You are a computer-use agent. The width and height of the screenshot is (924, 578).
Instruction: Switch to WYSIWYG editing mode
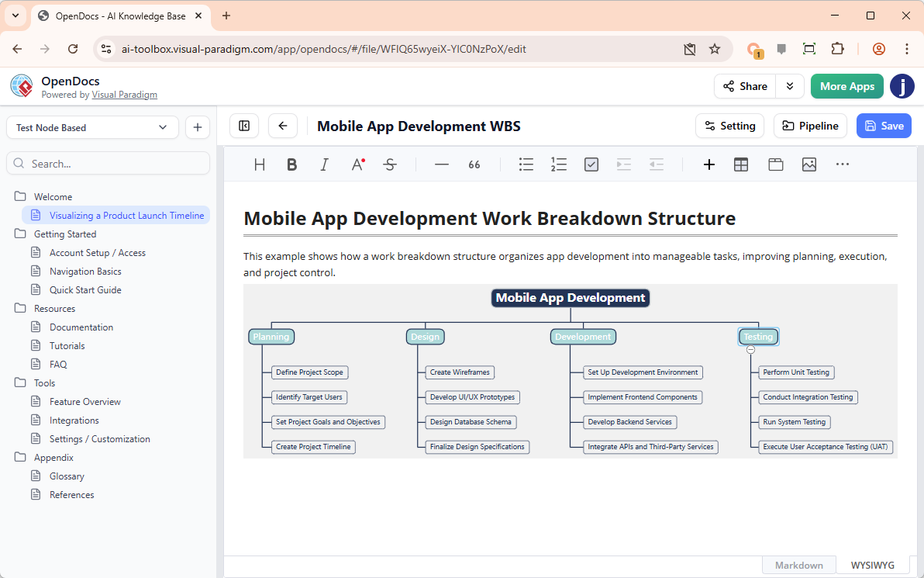coord(872,565)
